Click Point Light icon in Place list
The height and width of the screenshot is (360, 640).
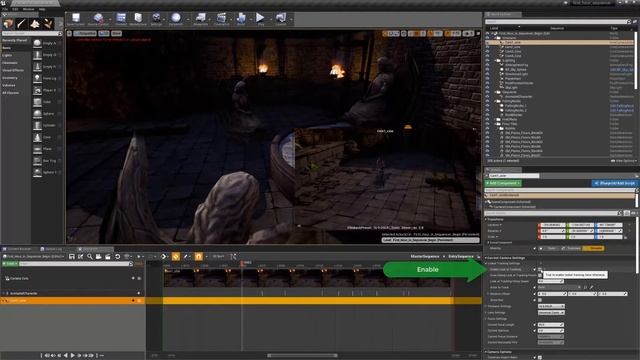click(x=37, y=78)
